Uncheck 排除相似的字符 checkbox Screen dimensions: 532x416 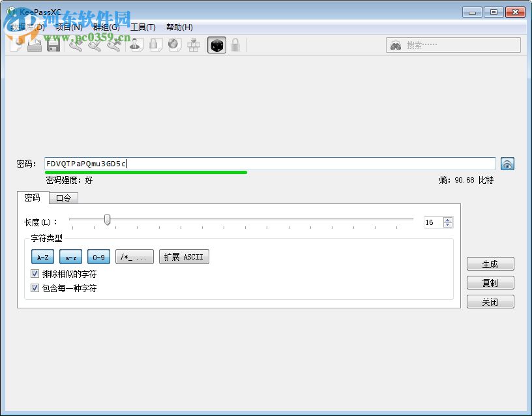[x=35, y=273]
